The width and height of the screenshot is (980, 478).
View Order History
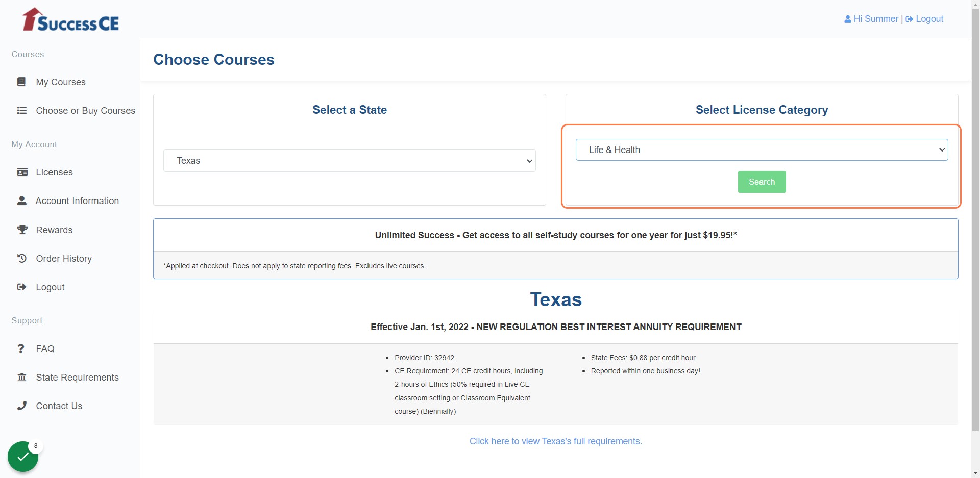tap(64, 259)
